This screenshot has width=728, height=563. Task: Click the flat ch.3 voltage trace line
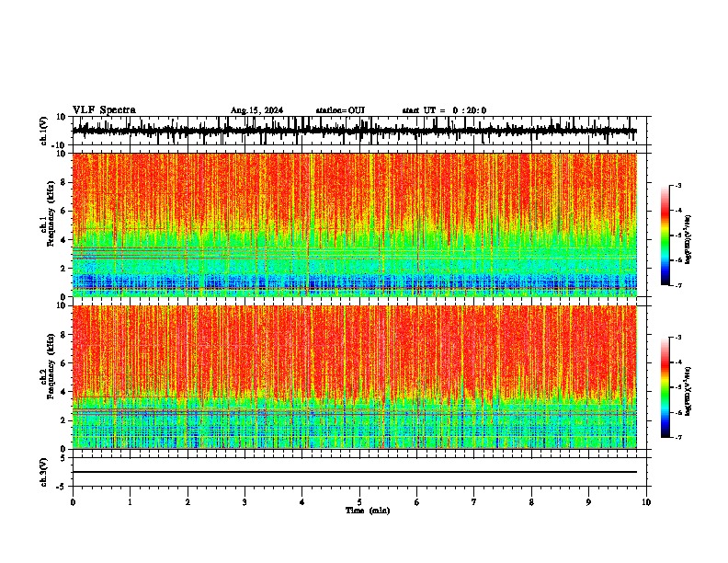(x=354, y=472)
